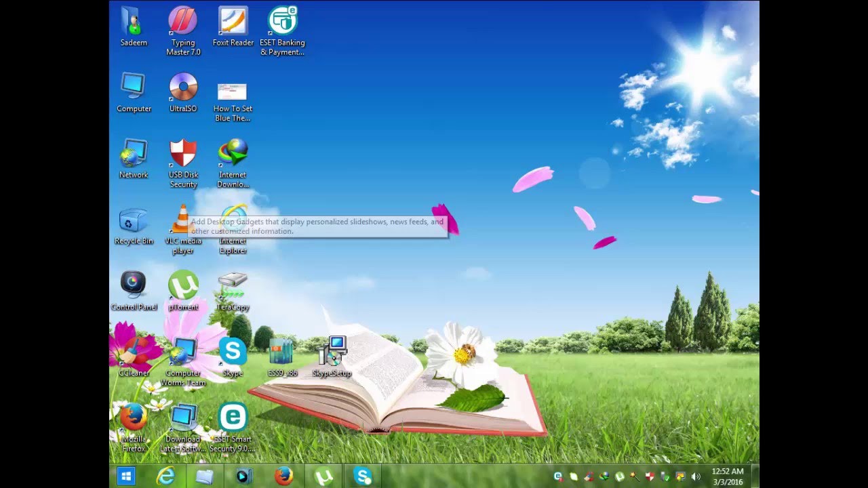
Task: Click µTorrent icon in system tray
Action: [x=619, y=477]
